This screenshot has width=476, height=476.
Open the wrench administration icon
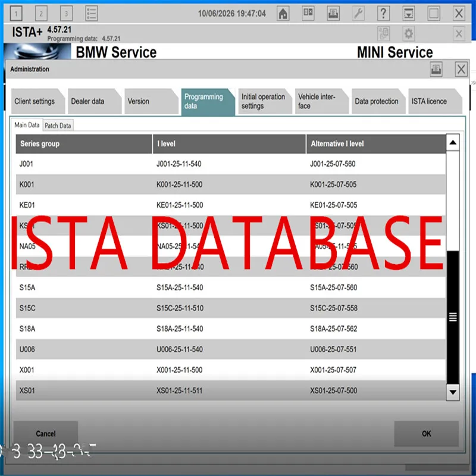click(x=359, y=13)
